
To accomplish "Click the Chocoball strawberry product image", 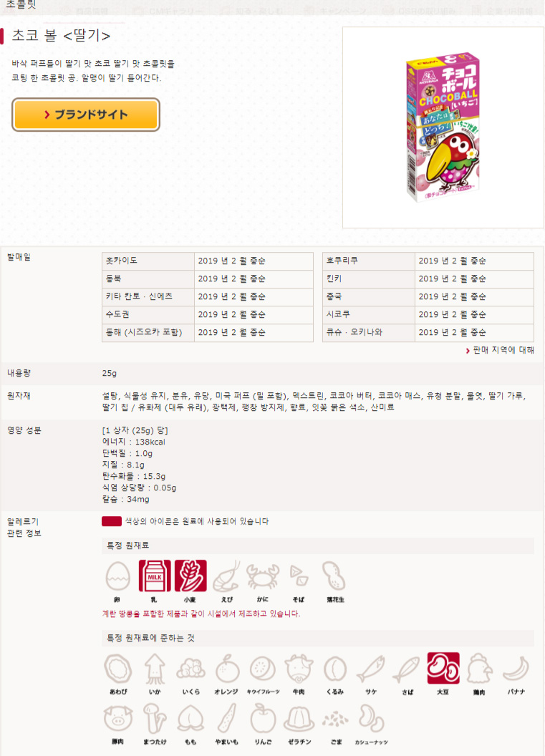I will tap(443, 127).
